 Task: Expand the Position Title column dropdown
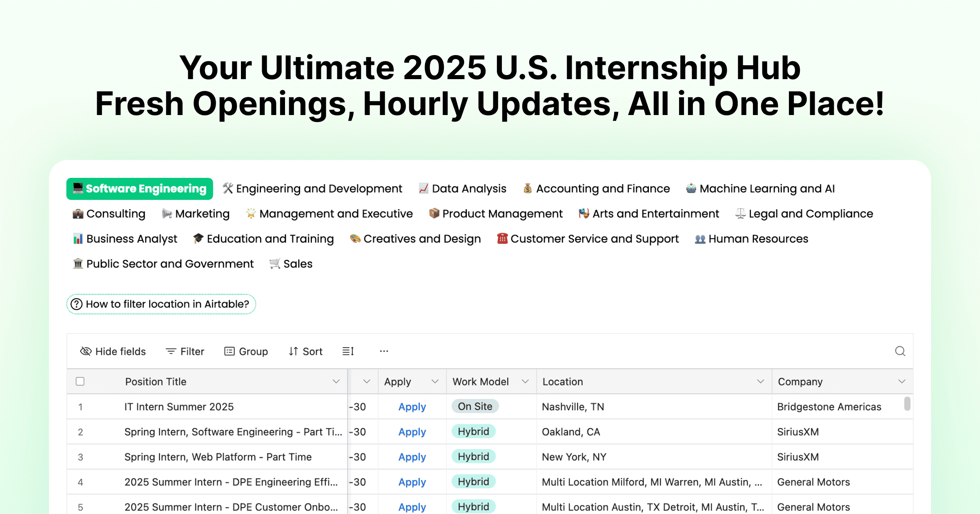[336, 381]
